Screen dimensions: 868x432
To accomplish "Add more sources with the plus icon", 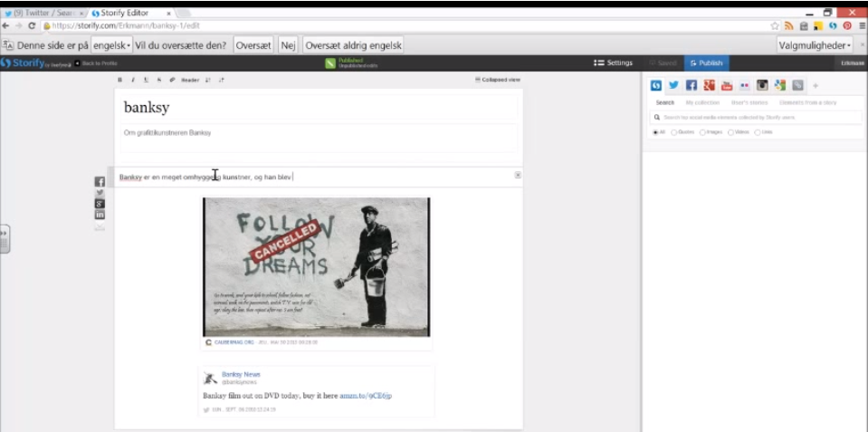I will point(816,86).
